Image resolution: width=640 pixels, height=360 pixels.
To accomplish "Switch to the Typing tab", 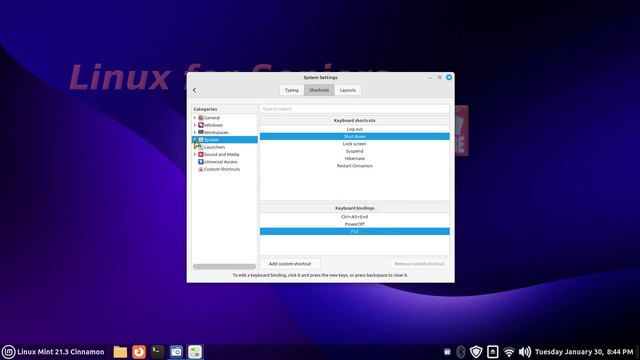I will click(x=292, y=90).
